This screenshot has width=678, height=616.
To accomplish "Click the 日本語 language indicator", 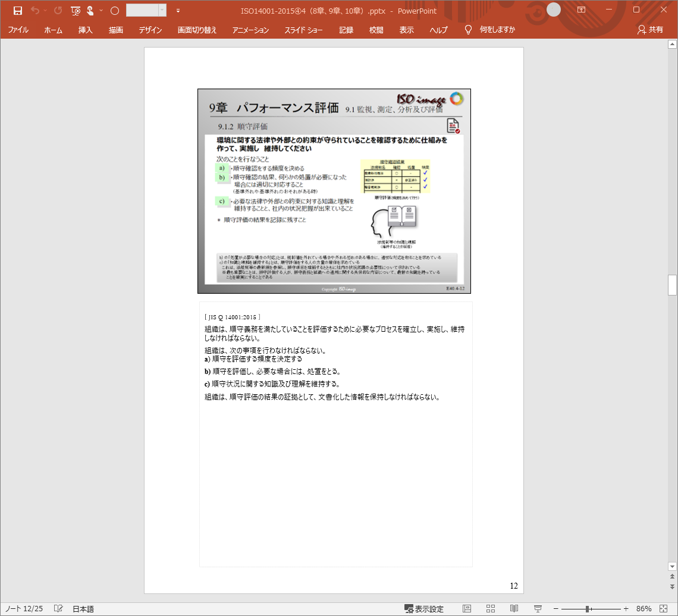I will pos(83,609).
